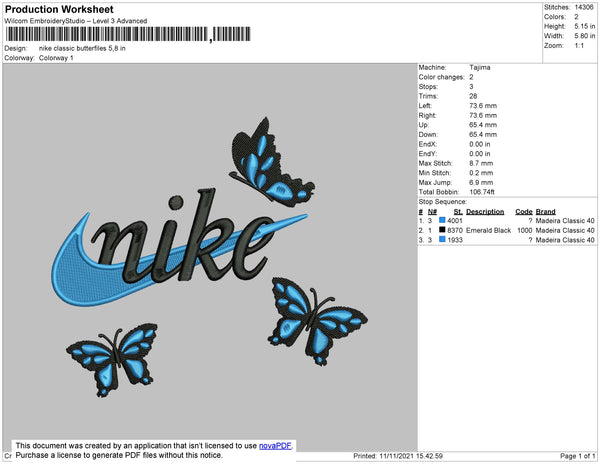This screenshot has height=464, width=600.
Task: Click the printed date 11/11/2021 15.42.59
Action: click(x=411, y=456)
